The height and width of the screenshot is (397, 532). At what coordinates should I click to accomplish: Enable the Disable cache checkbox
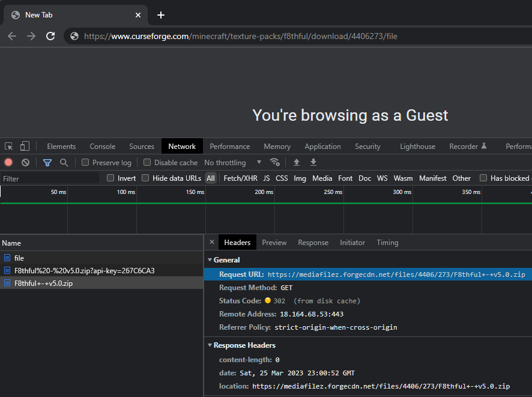[147, 163]
